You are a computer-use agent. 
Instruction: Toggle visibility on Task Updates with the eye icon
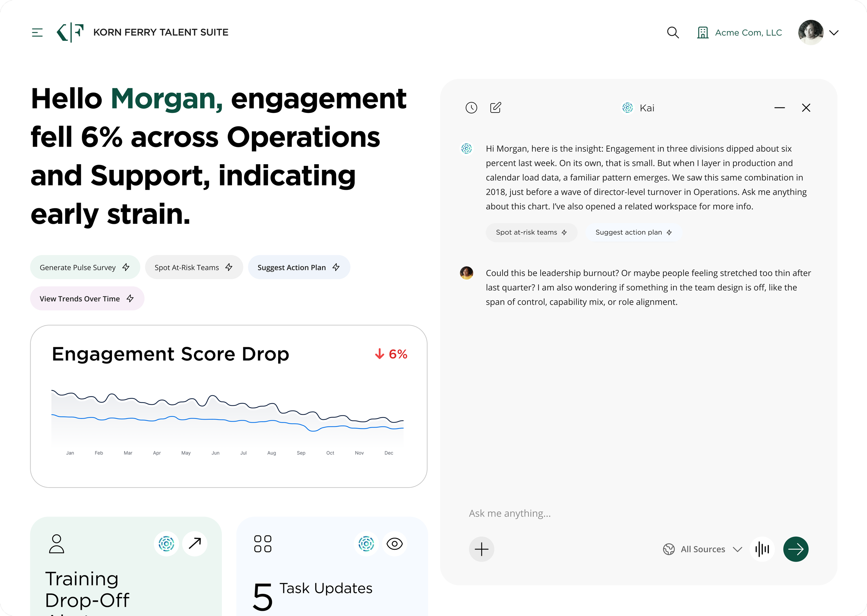[394, 543]
